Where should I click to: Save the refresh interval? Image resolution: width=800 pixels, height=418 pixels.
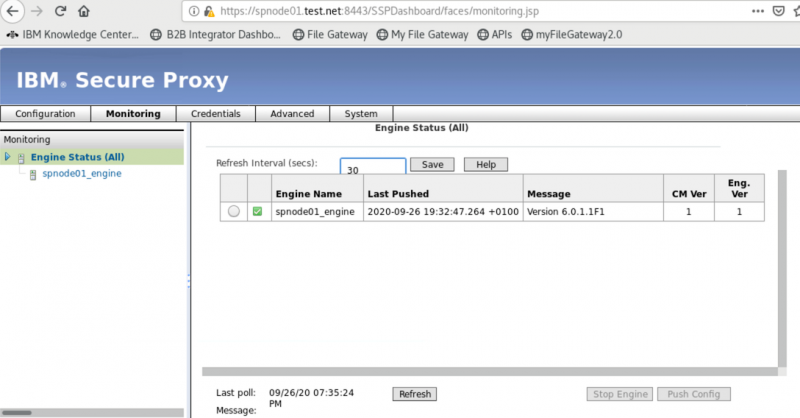[x=432, y=164]
